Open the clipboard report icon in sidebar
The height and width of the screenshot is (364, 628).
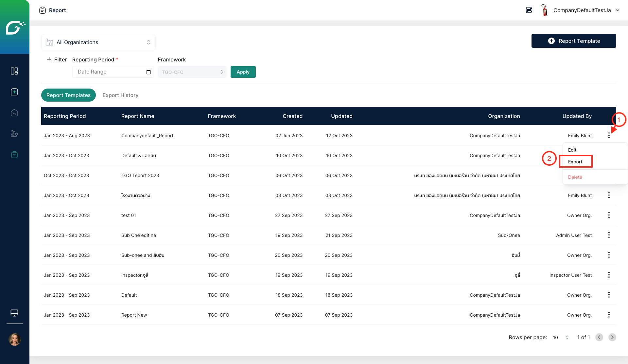(14, 155)
